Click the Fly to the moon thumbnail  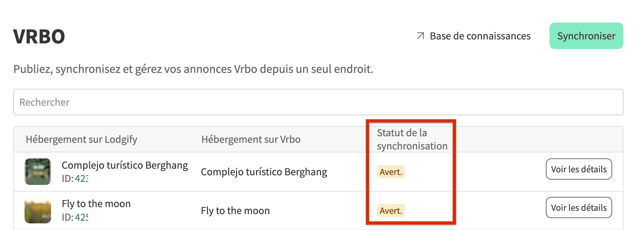[38, 210]
